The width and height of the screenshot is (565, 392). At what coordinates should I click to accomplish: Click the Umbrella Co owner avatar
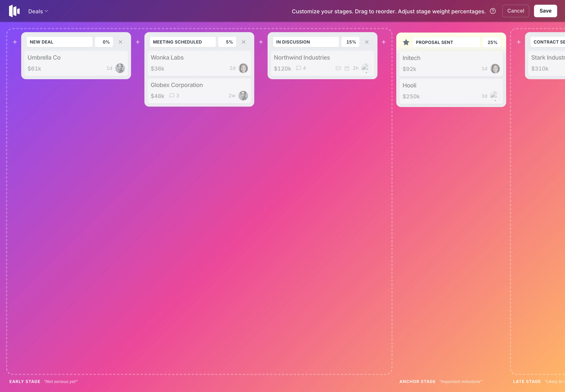120,68
